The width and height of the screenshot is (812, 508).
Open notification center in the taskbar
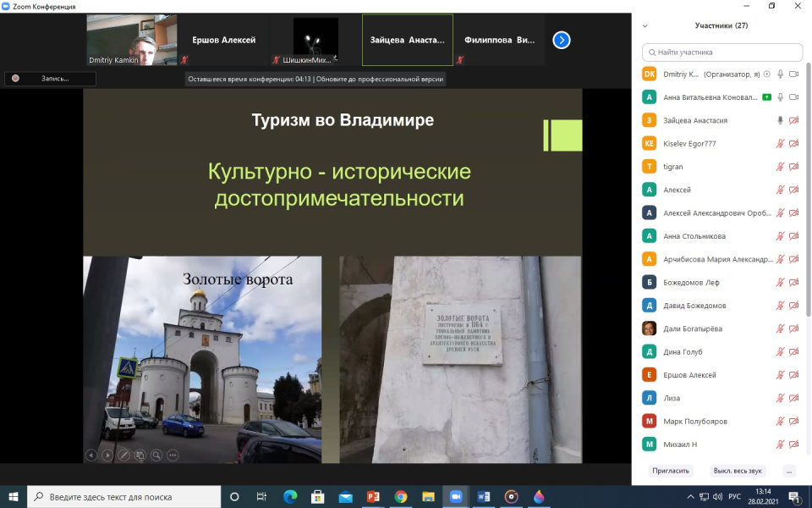(x=795, y=497)
